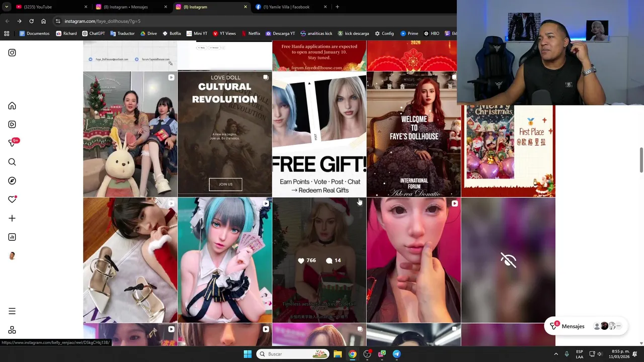Click the browser back arrow
This screenshot has width=644, height=362.
7,21
